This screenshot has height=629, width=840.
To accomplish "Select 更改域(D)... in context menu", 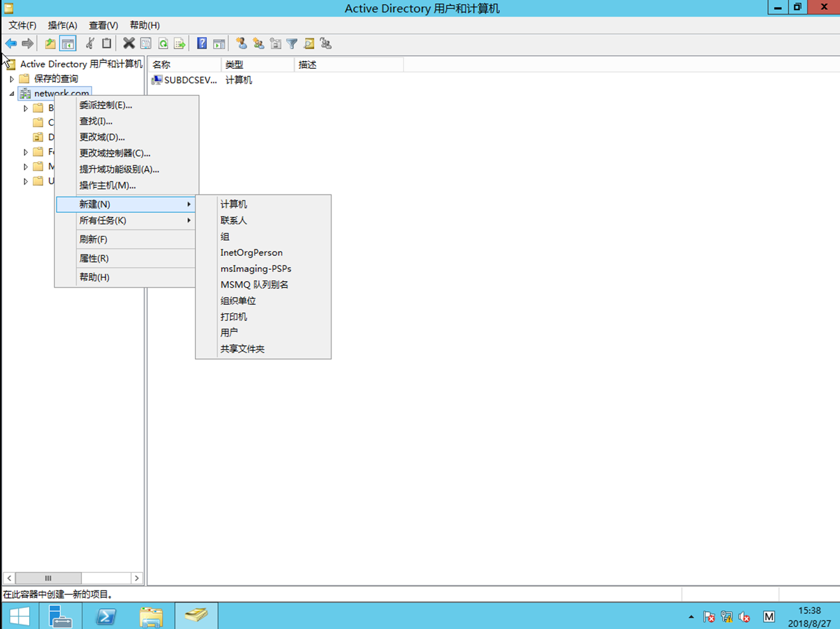I will coord(126,137).
